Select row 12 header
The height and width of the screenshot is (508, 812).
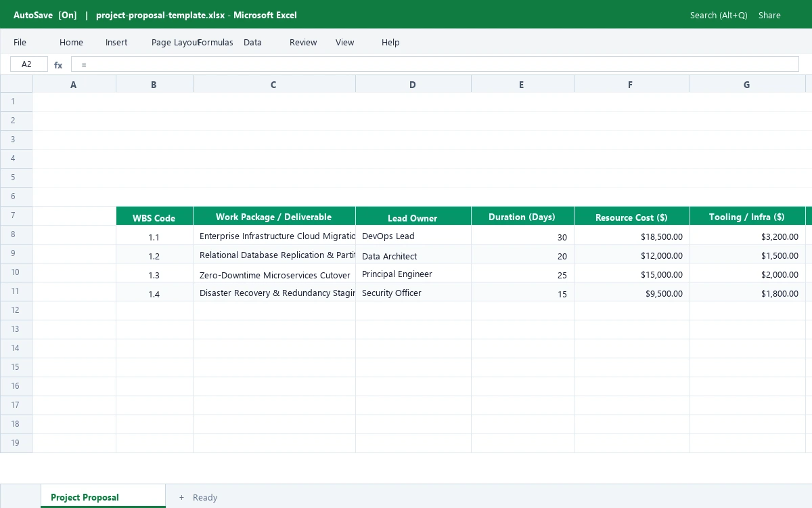pos(16,310)
